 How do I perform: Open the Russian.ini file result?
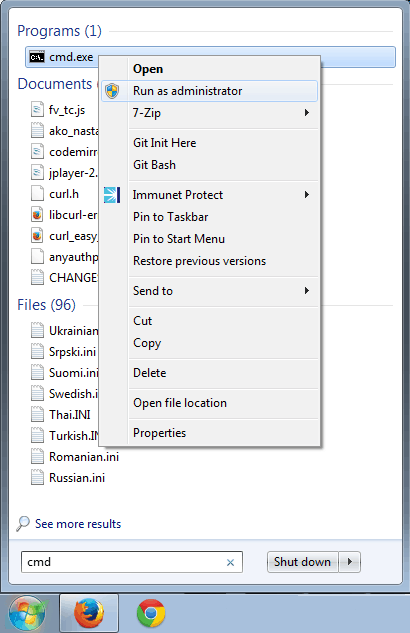(x=77, y=478)
